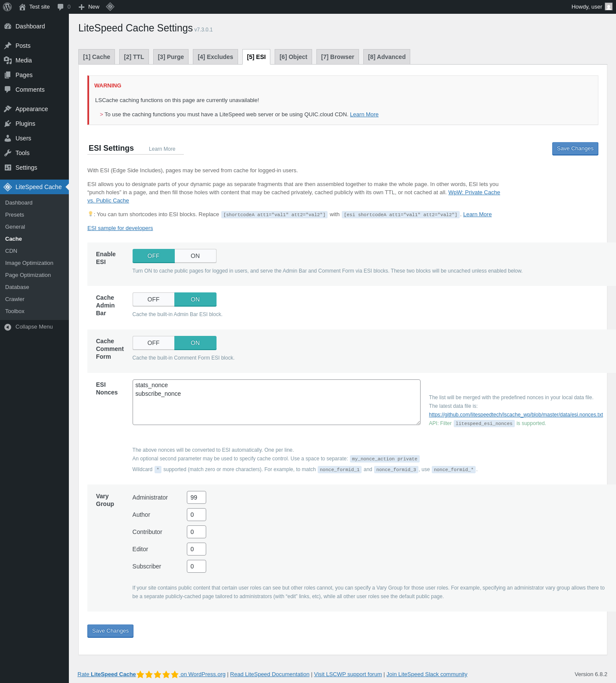Set Cache Admin Bar to OFF
The image size is (616, 683).
[x=153, y=299]
